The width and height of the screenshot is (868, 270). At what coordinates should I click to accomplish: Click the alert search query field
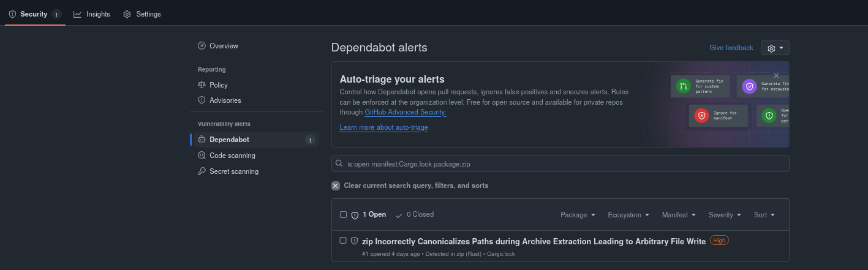(x=560, y=164)
